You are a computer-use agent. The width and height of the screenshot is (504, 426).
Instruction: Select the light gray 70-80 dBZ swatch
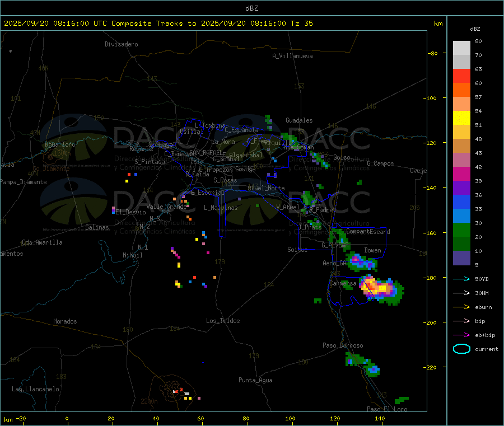click(x=461, y=48)
